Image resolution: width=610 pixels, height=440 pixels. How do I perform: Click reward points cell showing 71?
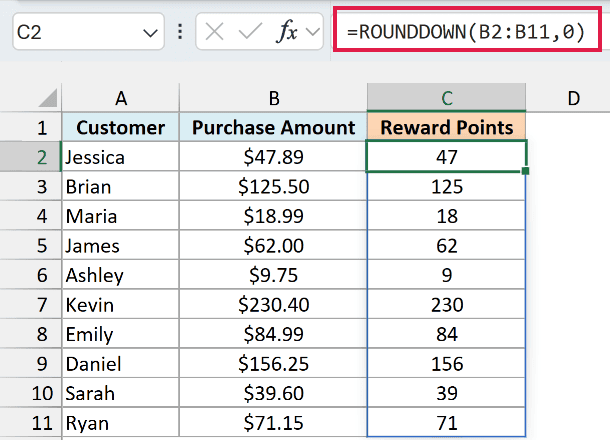[x=447, y=423]
